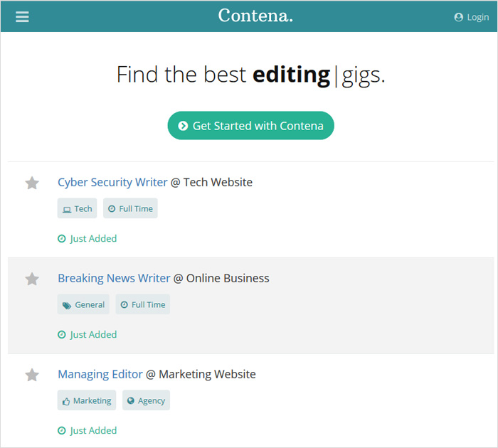Click Just Added under Managing Editor
498x448 pixels.
(x=88, y=430)
